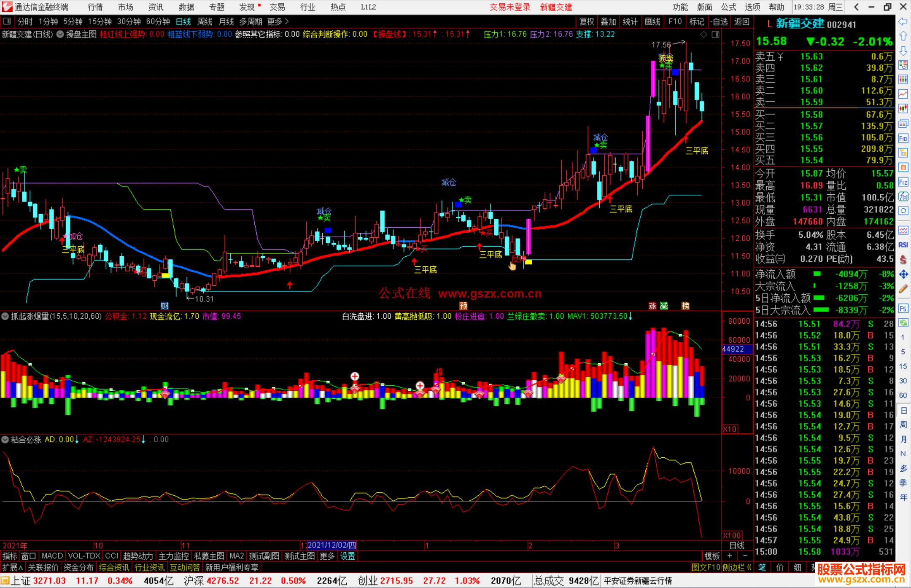Click the up arrow icon in right sidebar
The width and height of the screenshot is (911, 588).
point(903,36)
